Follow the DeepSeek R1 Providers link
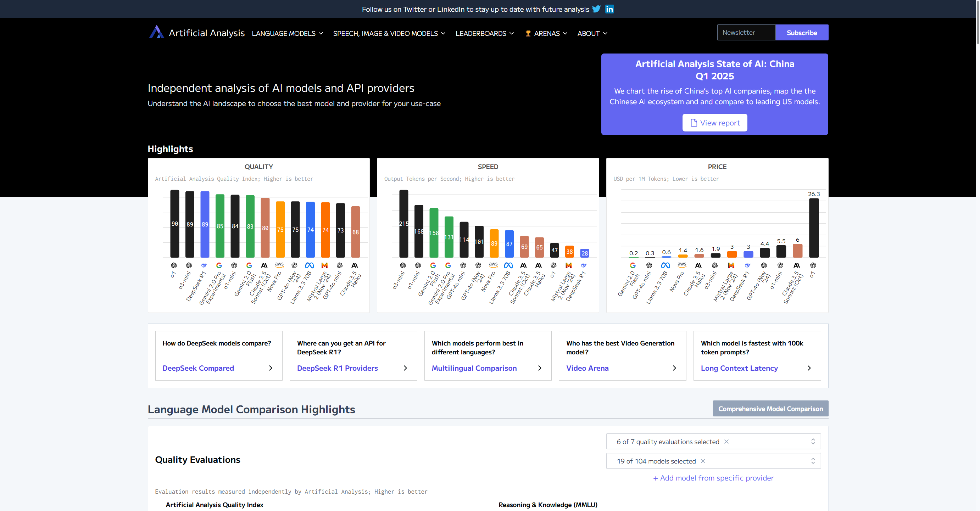 point(338,368)
